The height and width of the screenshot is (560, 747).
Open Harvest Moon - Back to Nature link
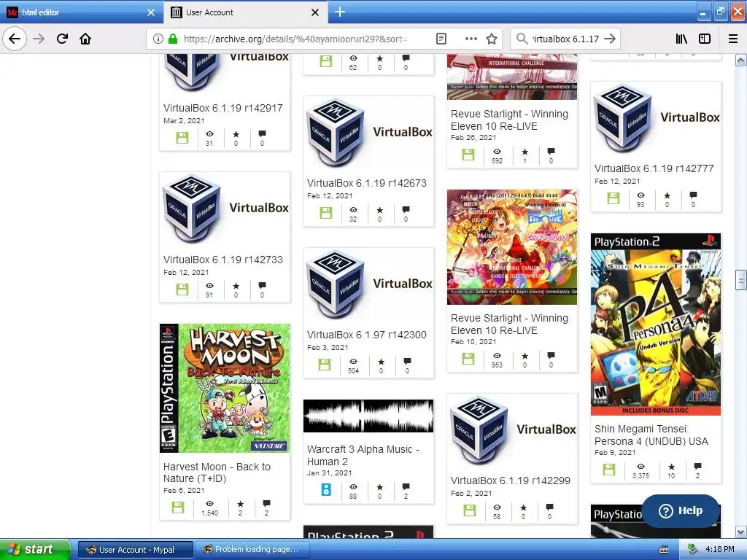[x=217, y=472]
